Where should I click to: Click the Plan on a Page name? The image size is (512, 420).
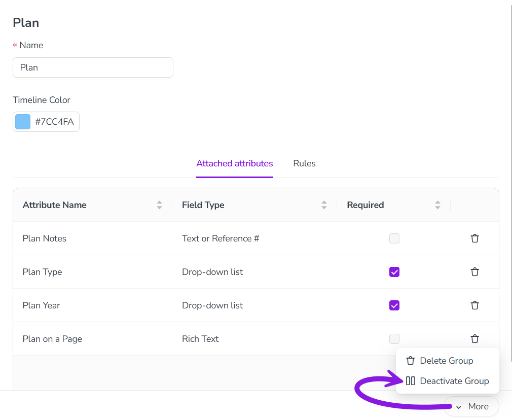point(52,339)
